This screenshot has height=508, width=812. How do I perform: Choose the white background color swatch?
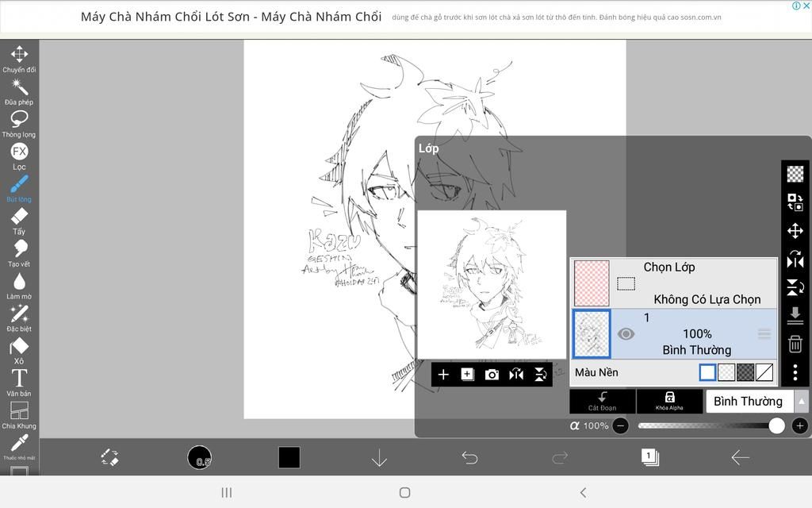707,372
